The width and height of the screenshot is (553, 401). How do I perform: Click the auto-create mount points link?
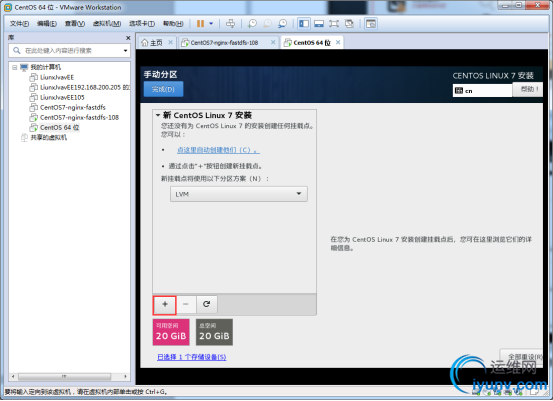pyautogui.click(x=218, y=150)
